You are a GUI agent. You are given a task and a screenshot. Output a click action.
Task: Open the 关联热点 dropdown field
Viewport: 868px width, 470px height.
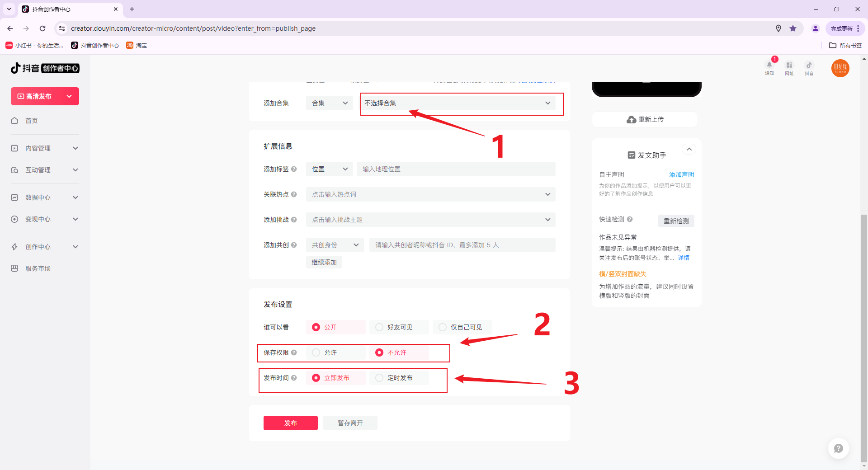pyautogui.click(x=430, y=194)
